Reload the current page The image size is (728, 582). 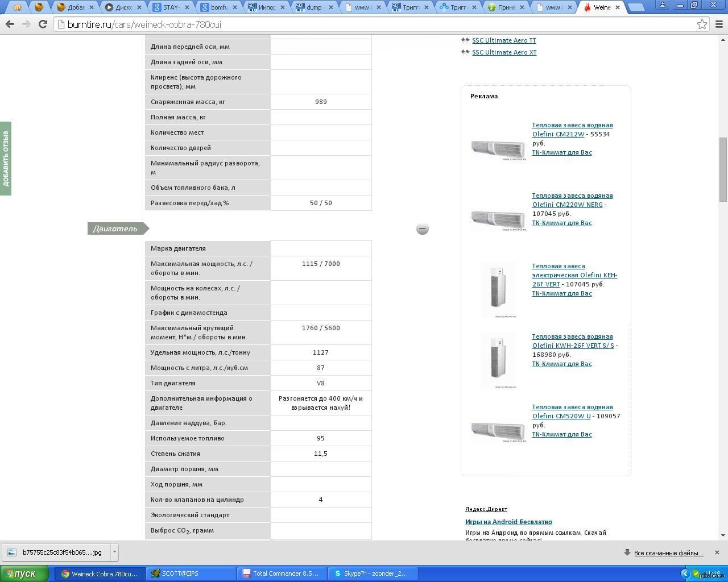(43, 24)
